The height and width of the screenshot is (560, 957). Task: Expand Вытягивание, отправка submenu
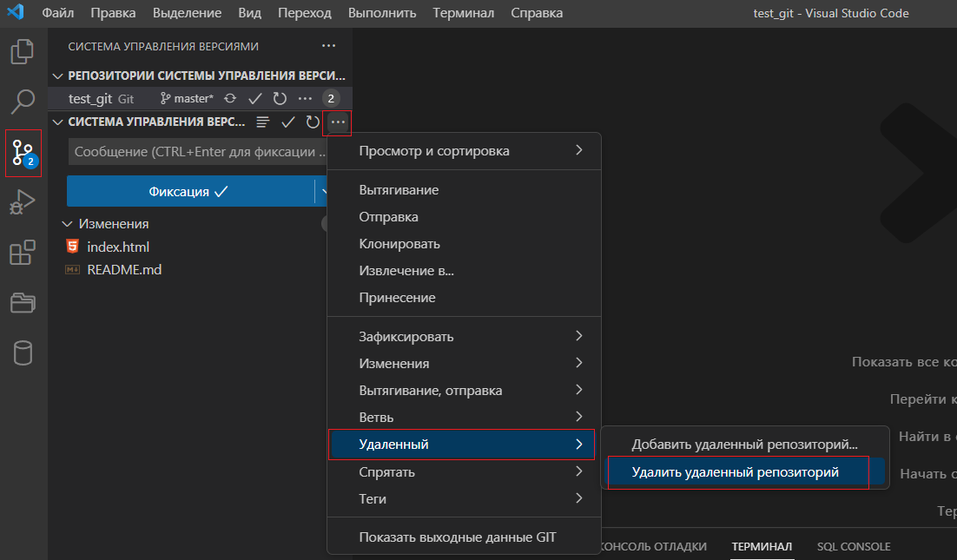pyautogui.click(x=465, y=390)
